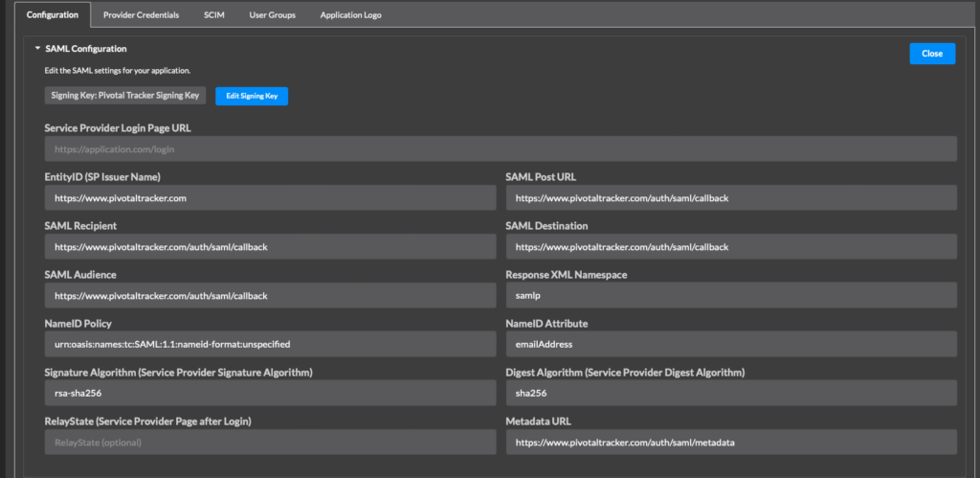Click the 'SAML Audience' label
Screen dimensions: 980x478
[x=80, y=274]
